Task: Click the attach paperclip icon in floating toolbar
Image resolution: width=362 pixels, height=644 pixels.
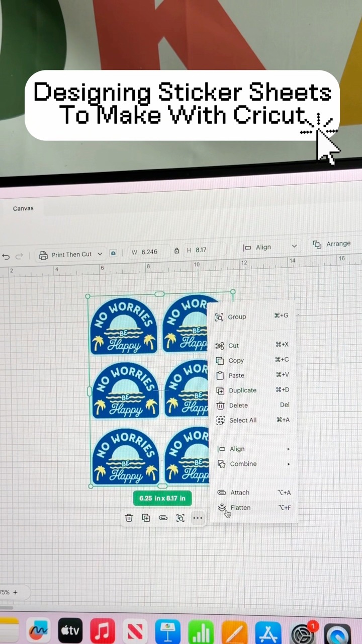Action: [x=163, y=518]
